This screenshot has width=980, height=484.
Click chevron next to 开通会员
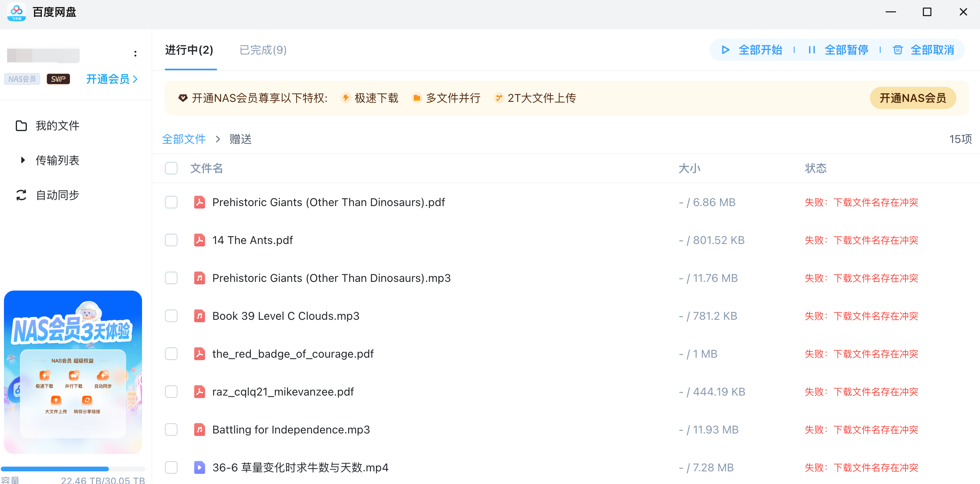pyautogui.click(x=135, y=79)
